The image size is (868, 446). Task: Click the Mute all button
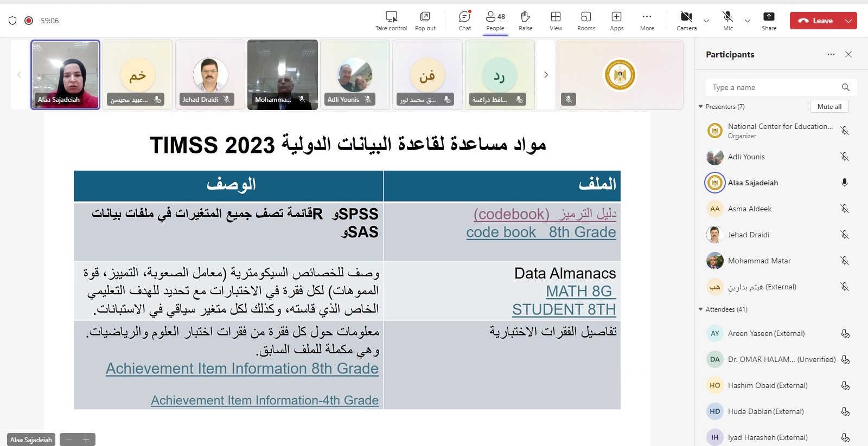tap(829, 107)
